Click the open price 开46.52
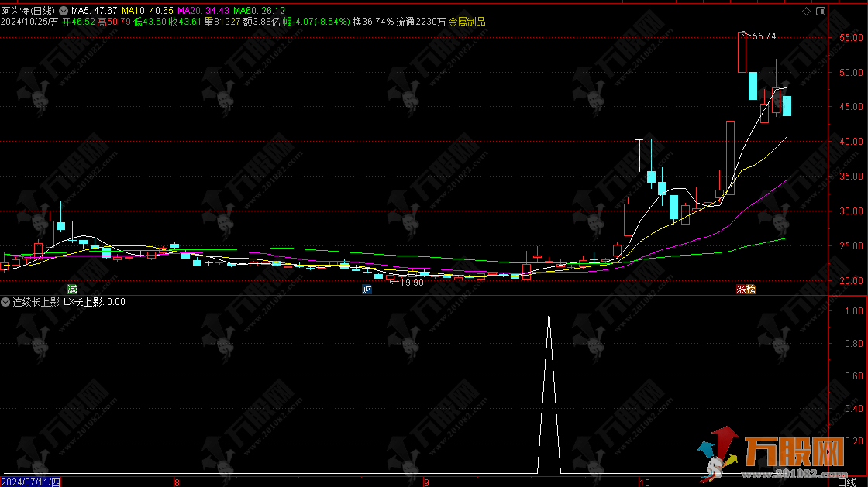Viewport: 868px width, 487px height. 78,22
